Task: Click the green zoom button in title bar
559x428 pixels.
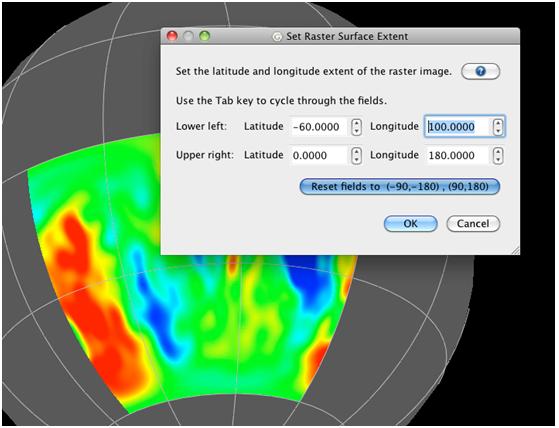Action: point(204,36)
